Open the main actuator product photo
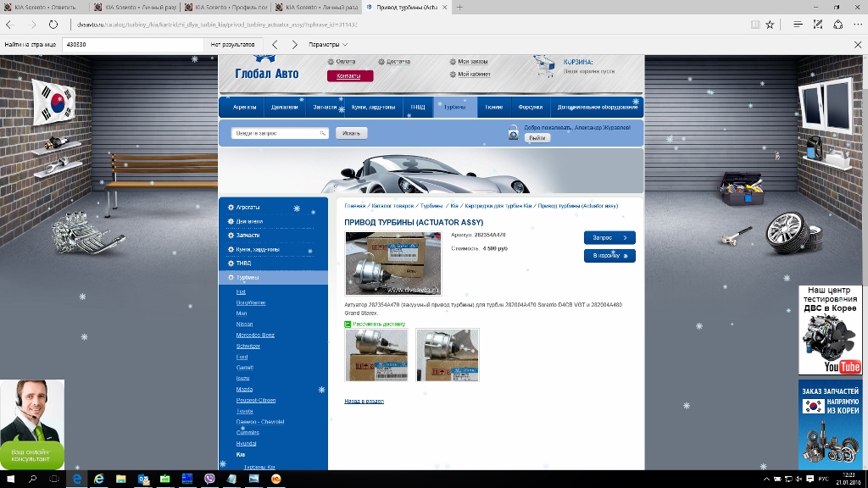868x488 pixels. point(393,263)
